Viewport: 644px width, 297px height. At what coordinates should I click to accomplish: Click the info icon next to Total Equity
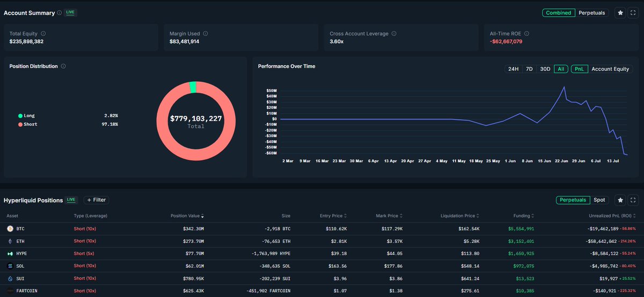pos(43,33)
